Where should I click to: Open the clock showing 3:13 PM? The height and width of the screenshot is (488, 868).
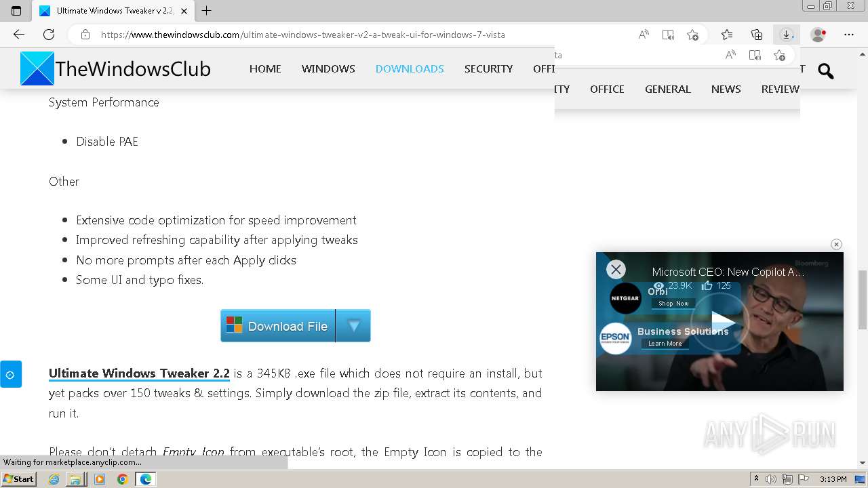(x=833, y=479)
